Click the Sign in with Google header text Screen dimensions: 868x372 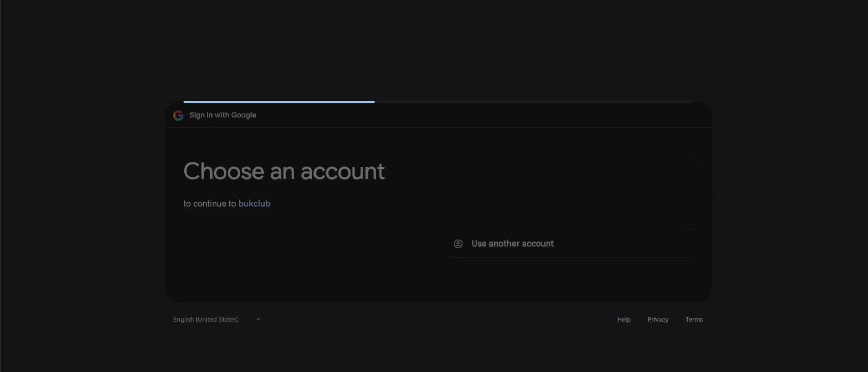pyautogui.click(x=223, y=115)
